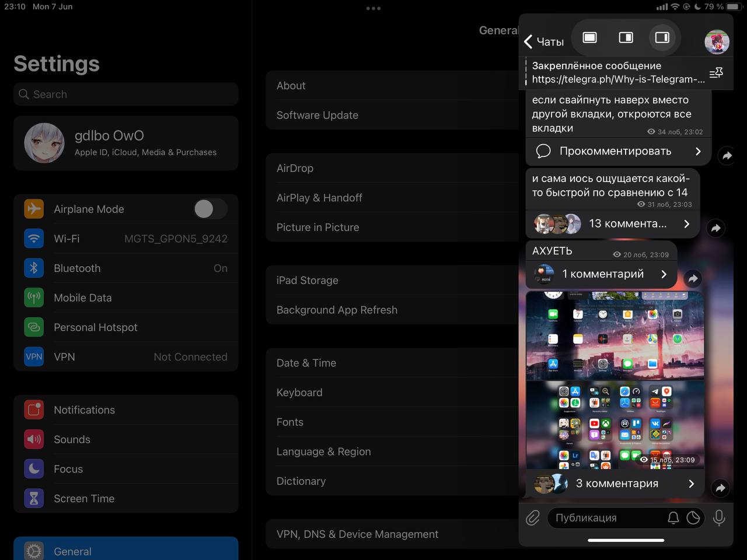Open the three-dot multitasking menu
Screen dimensions: 747x560
coord(373,8)
